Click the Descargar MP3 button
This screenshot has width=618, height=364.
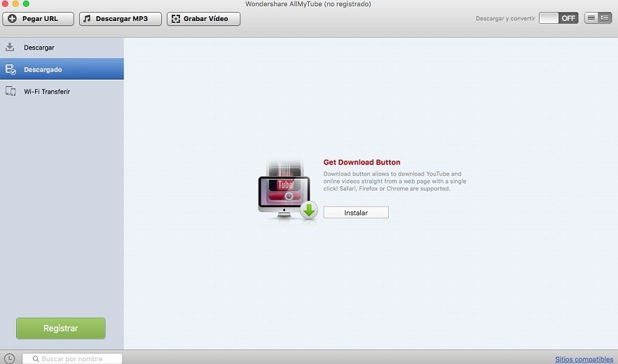[x=121, y=18]
